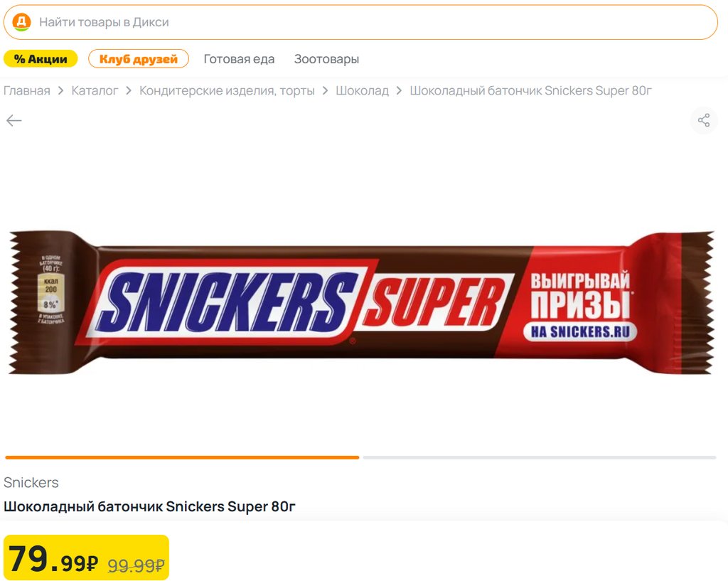The width and height of the screenshot is (728, 581).
Task: Go back using the left arrow icon
Action: pyautogui.click(x=14, y=121)
